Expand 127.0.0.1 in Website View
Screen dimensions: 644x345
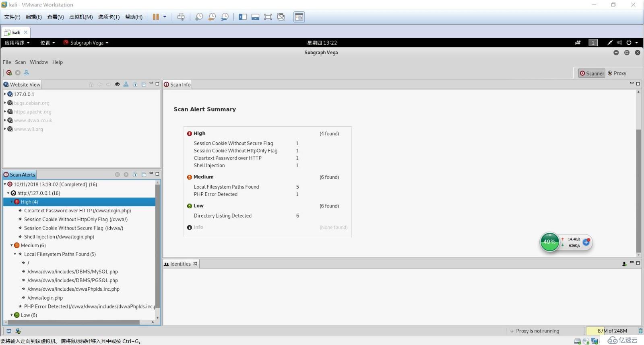[x=5, y=94]
